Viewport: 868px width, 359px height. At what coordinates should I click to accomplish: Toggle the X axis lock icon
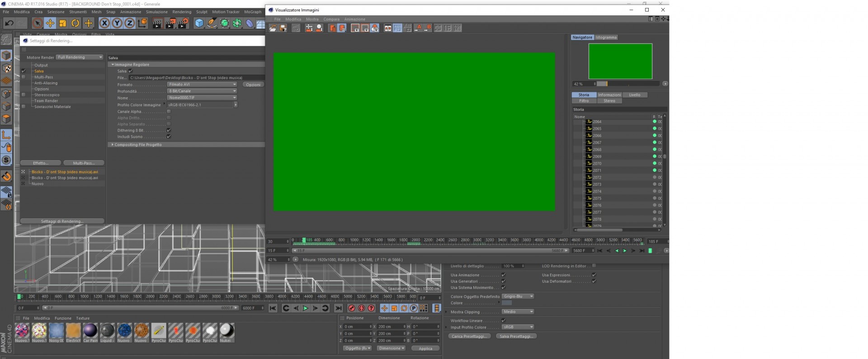point(104,23)
